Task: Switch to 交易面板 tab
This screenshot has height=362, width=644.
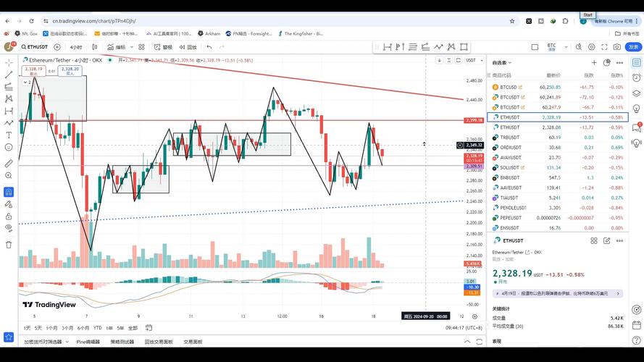Action: (x=193, y=342)
